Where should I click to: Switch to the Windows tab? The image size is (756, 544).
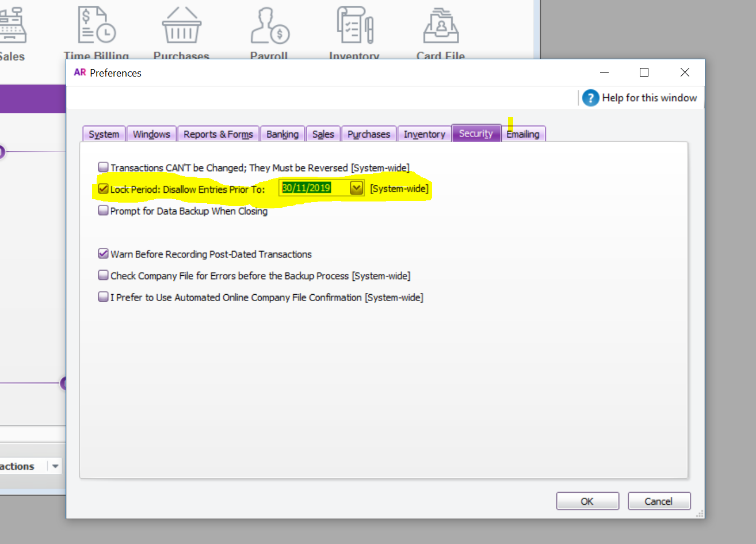point(151,134)
